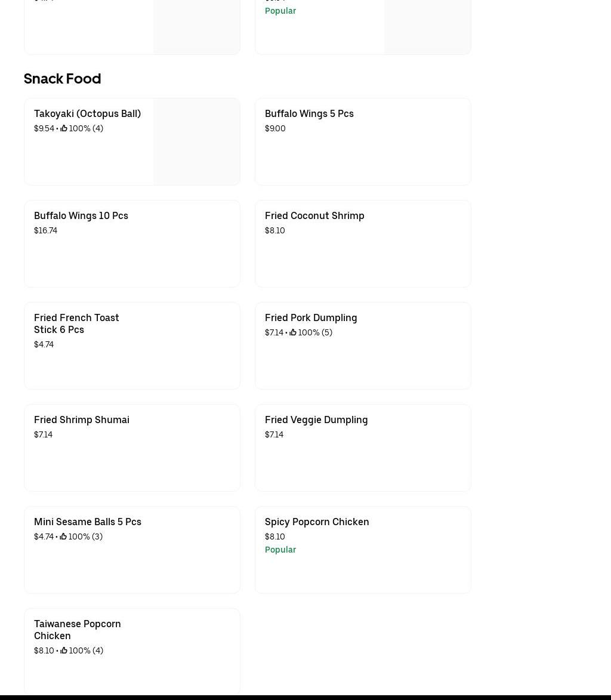Open Takoyaki (Octopus Ball) item
The width and height of the screenshot is (611, 700).
(87, 113)
